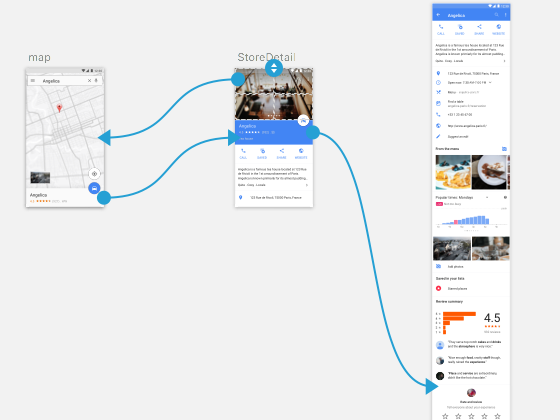Viewport: 560px width, 420px height.
Task: Click the Share icon in StoreDetail artboard
Action: coord(281,153)
